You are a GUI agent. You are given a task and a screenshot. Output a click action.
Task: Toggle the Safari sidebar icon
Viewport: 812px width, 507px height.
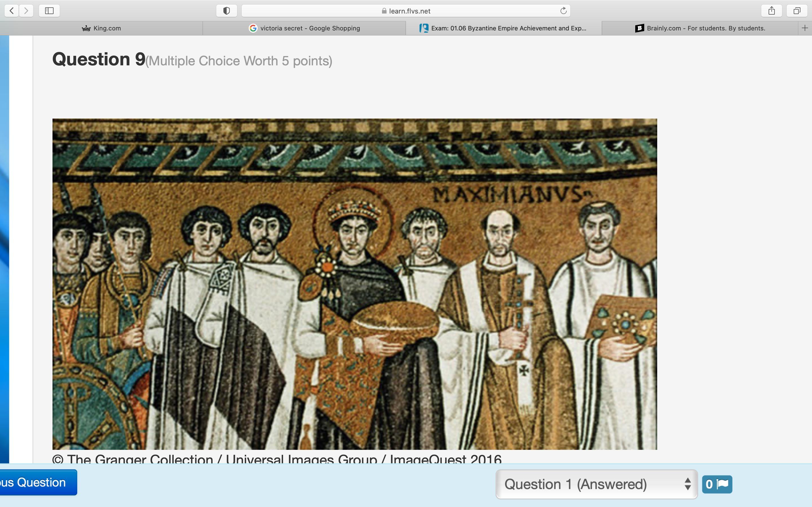coord(49,11)
